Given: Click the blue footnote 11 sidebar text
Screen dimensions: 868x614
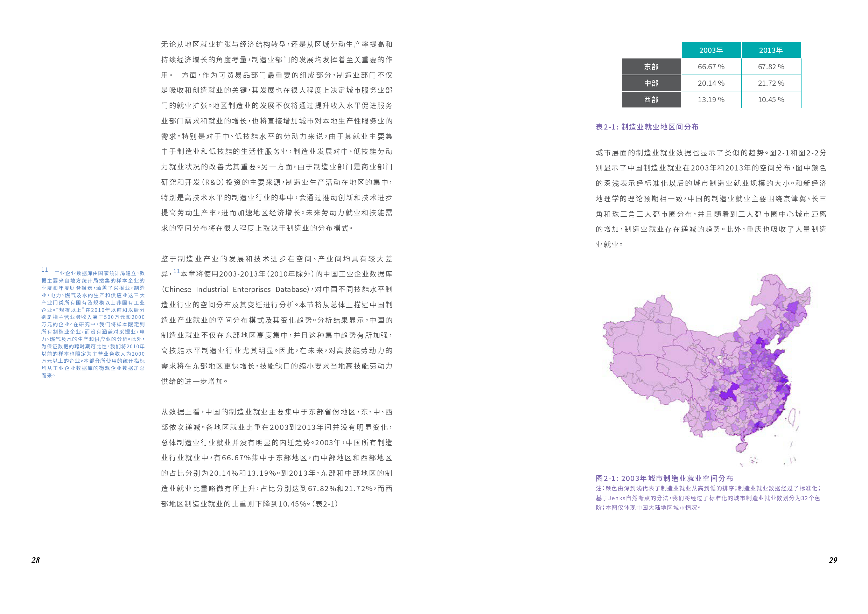Looking at the screenshot, I should point(93,324).
